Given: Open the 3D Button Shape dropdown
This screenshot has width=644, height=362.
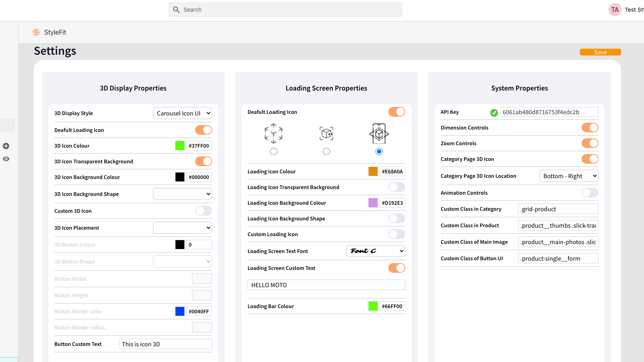Looking at the screenshot, I should click(x=182, y=261).
